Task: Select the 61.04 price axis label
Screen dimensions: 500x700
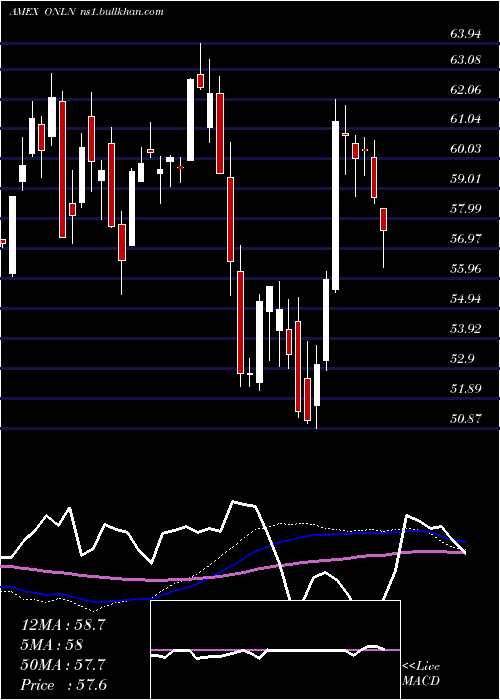Action: click(465, 119)
